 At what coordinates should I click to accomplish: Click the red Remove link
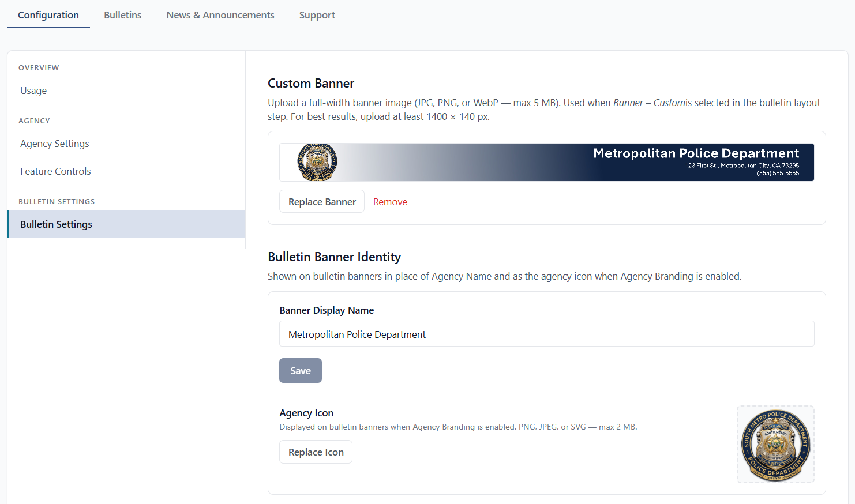pos(390,202)
